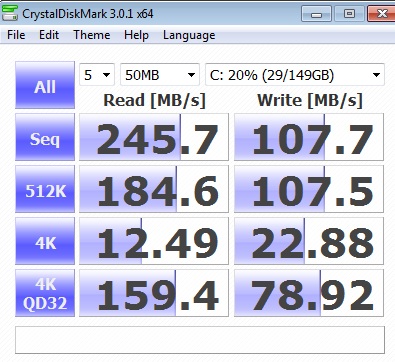Image resolution: width=395 pixels, height=362 pixels.
Task: Select the 4K QD32 write result 78.92
Action: point(309,293)
